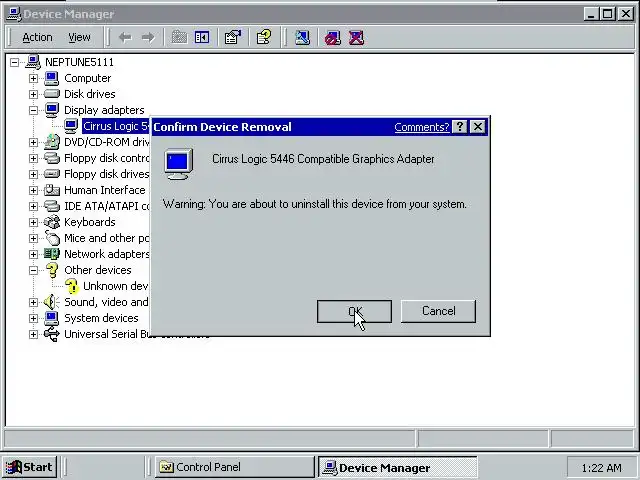The height and width of the screenshot is (480, 640).
Task: Expand the Computer node
Action: pos(33,78)
